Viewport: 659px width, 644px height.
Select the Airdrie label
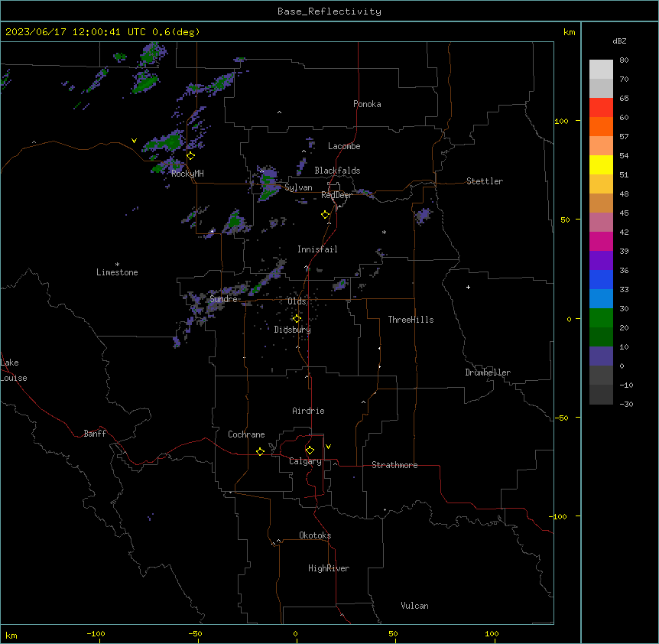[309, 411]
